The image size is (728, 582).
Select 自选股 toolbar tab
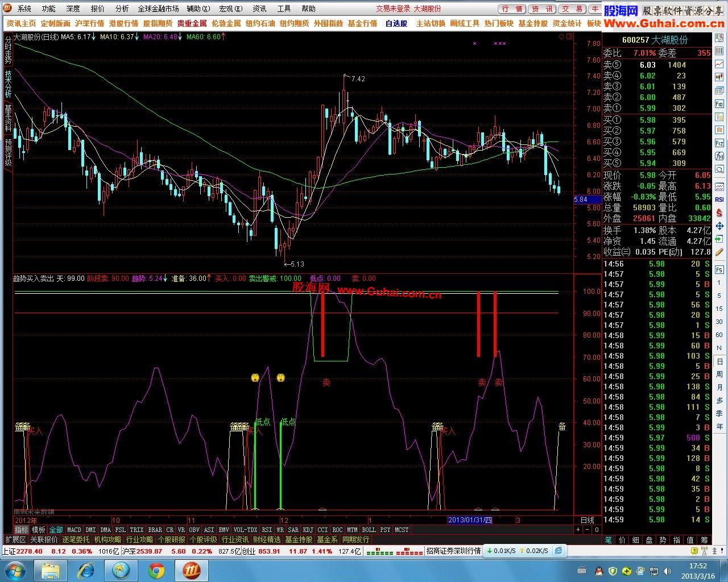pyautogui.click(x=396, y=23)
